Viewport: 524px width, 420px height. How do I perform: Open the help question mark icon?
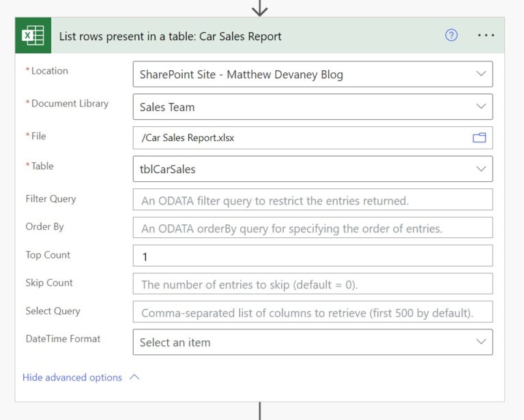coord(451,35)
